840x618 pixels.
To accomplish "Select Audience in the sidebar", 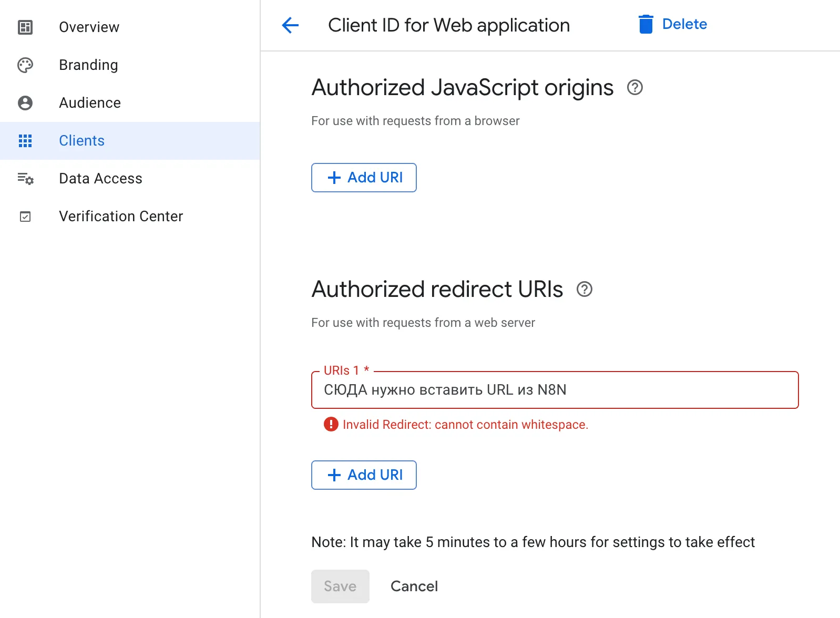I will point(90,103).
